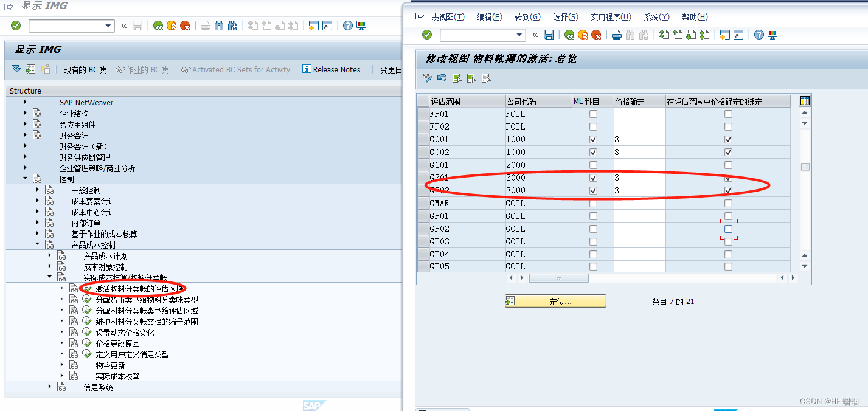Viewport: 868px width, 411px height.
Task: Disable the ML 科目 checkbox for row G001
Action: point(593,139)
